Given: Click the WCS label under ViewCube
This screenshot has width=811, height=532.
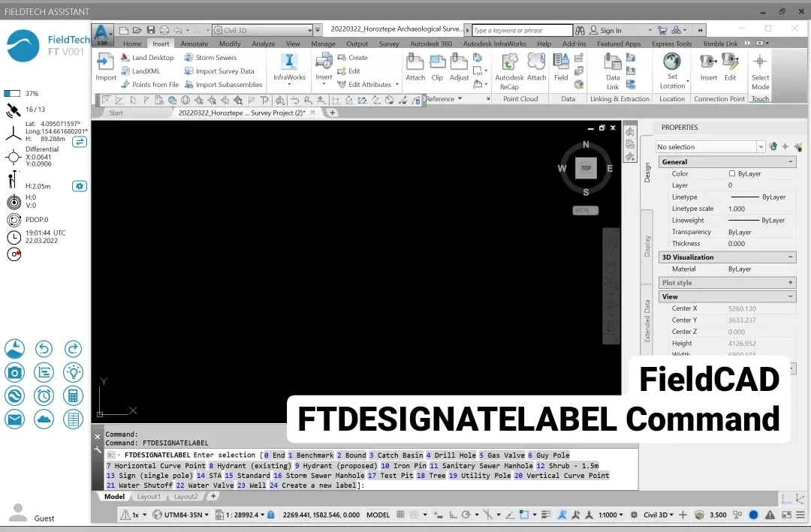Looking at the screenshot, I should click(585, 210).
